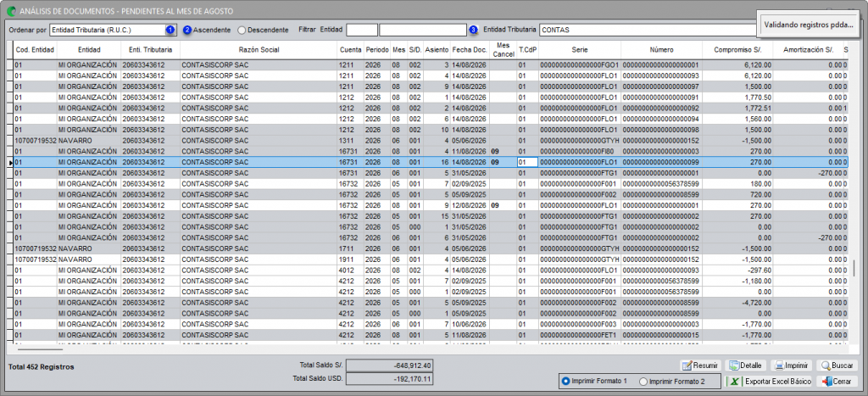Click the compromiso value 1,772.51
Image resolution: width=868 pixels, height=396 pixels.
pyautogui.click(x=738, y=108)
